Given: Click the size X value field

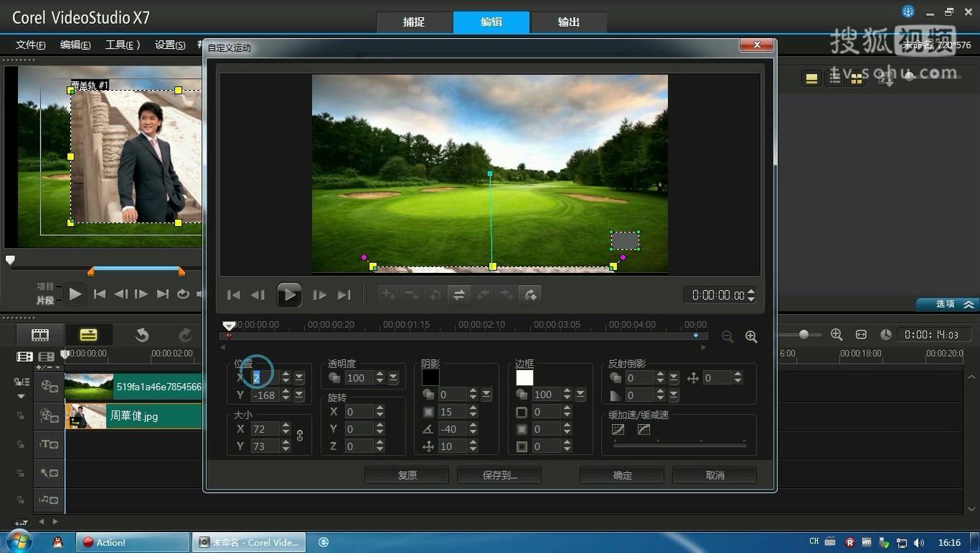Looking at the screenshot, I should click(x=265, y=429).
